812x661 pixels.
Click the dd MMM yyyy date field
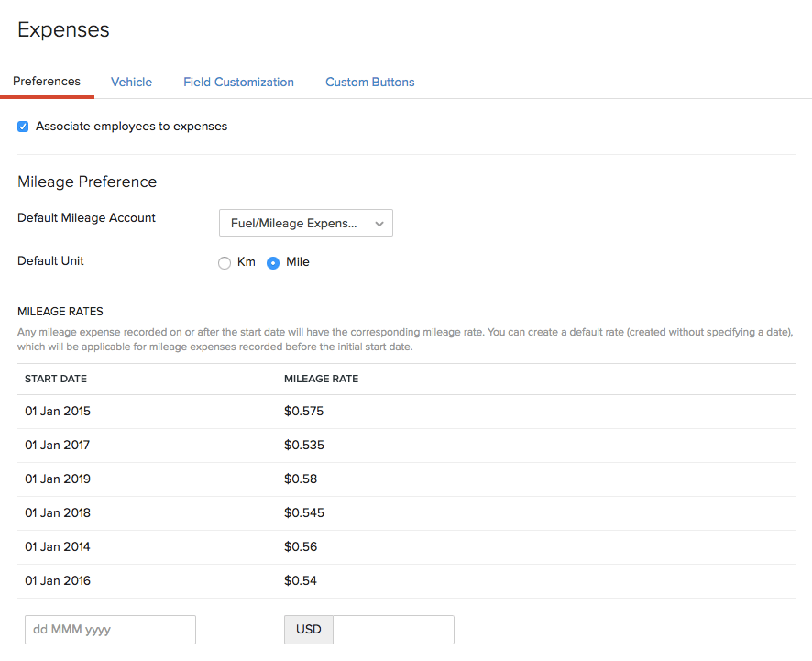coord(110,630)
